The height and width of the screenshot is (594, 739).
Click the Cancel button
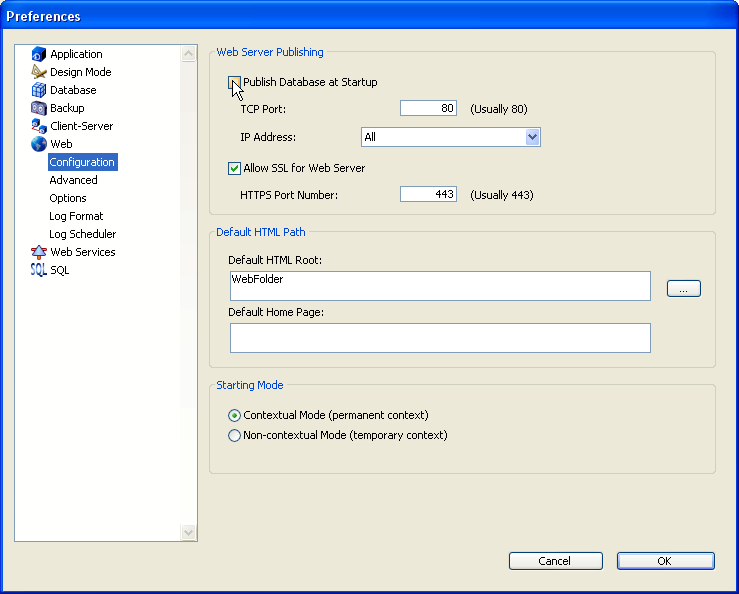pyautogui.click(x=554, y=561)
